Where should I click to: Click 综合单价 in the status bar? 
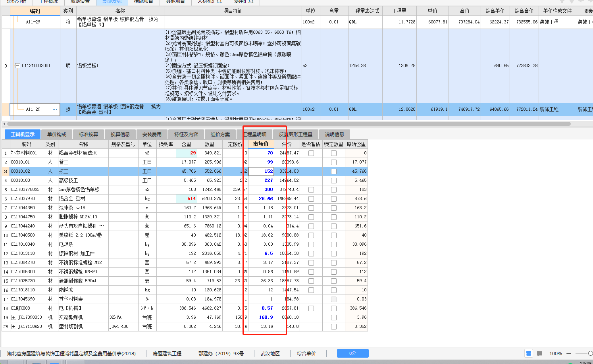coord(306,353)
